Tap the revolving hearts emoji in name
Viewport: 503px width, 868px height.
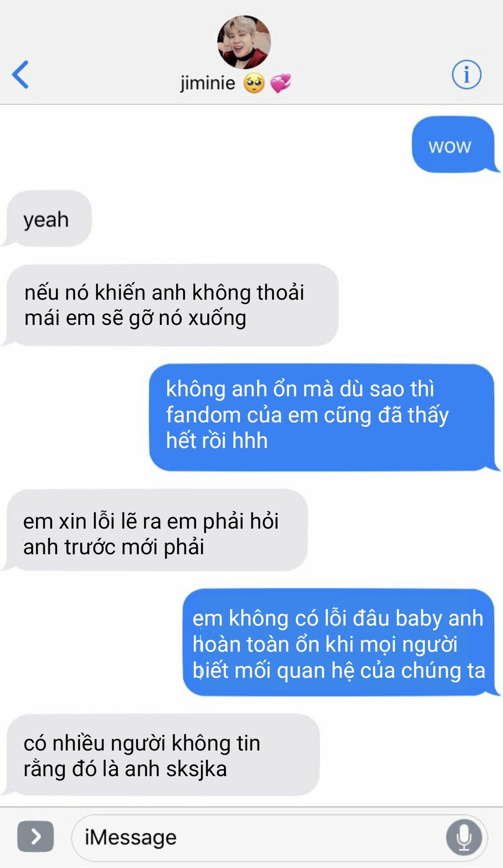(280, 83)
